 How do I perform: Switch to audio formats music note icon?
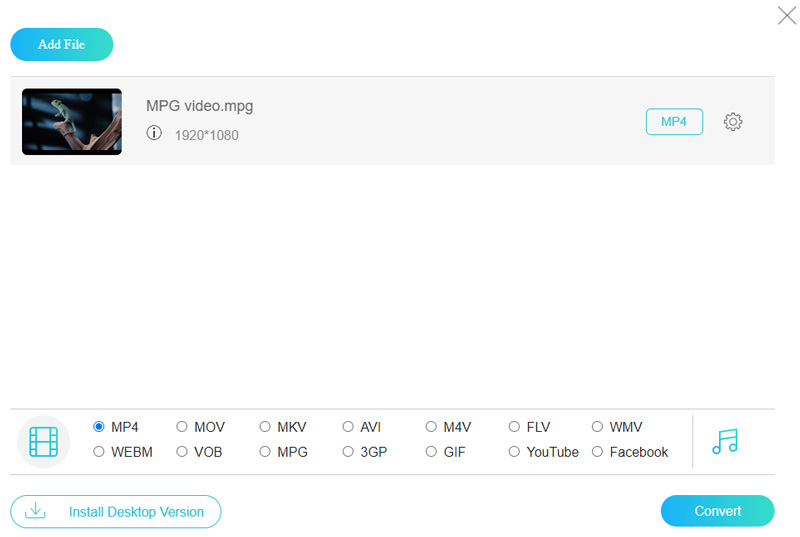(725, 441)
